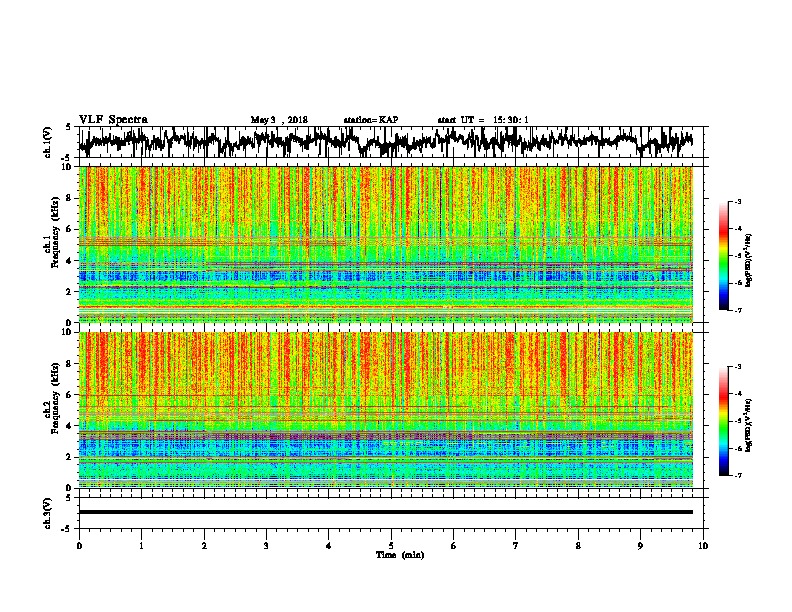Click the "ch.1(V)" waveform axis label
792x612 pixels.
point(47,142)
